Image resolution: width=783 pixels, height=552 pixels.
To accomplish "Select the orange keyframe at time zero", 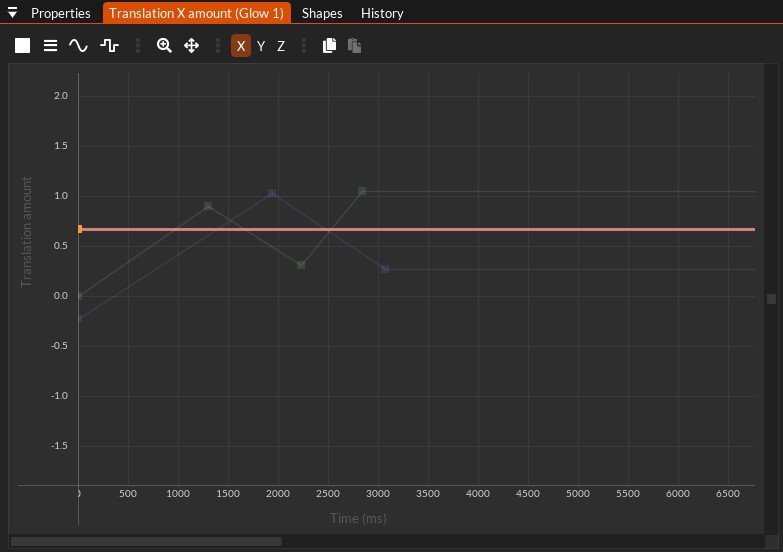I will tap(80, 229).
